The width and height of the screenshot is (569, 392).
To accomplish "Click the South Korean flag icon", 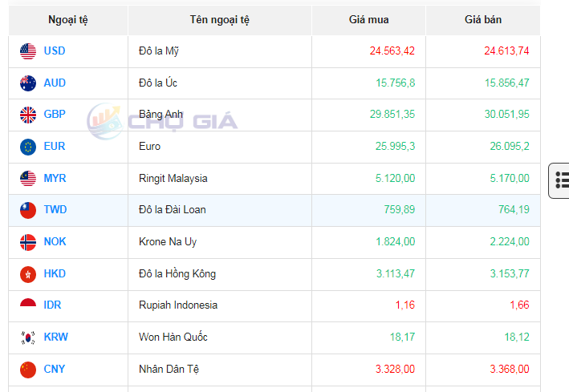I will pyautogui.click(x=28, y=337).
